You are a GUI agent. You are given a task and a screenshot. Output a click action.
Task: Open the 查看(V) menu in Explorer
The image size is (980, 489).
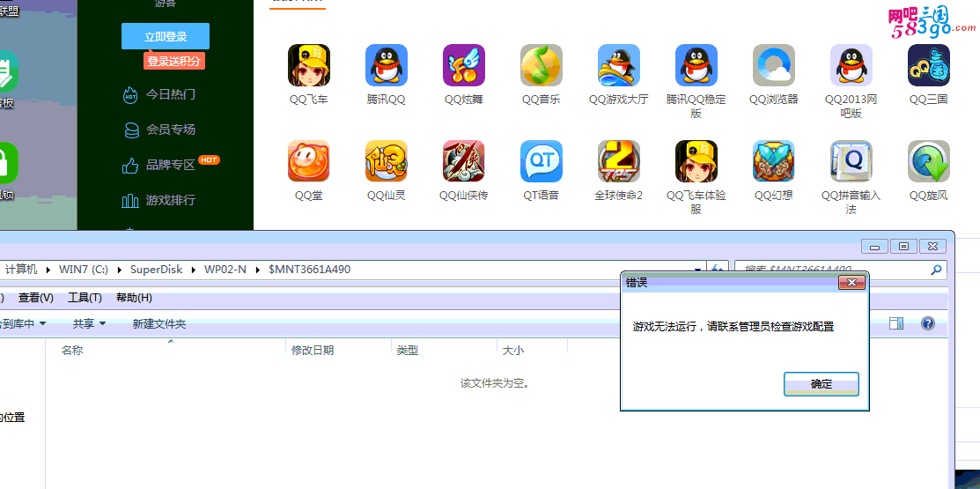coord(35,298)
